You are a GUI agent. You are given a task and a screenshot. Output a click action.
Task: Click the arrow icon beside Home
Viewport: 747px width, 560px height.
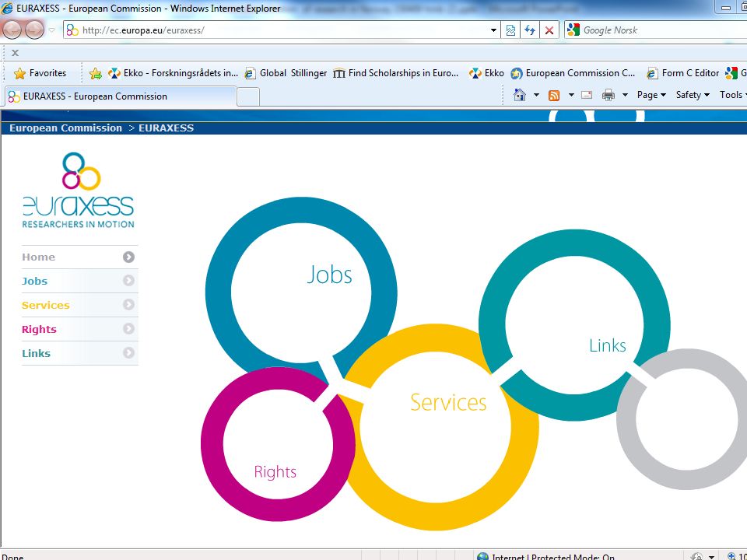pyautogui.click(x=128, y=257)
